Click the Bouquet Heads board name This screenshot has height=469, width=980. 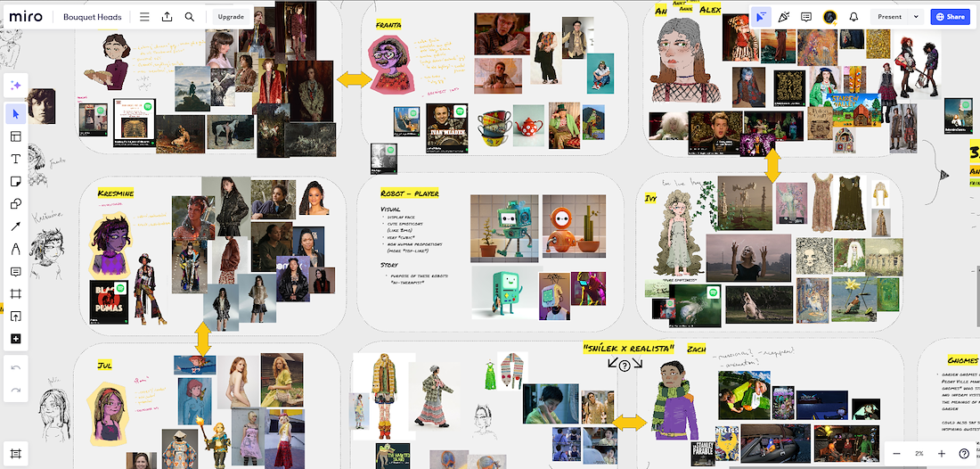click(93, 17)
